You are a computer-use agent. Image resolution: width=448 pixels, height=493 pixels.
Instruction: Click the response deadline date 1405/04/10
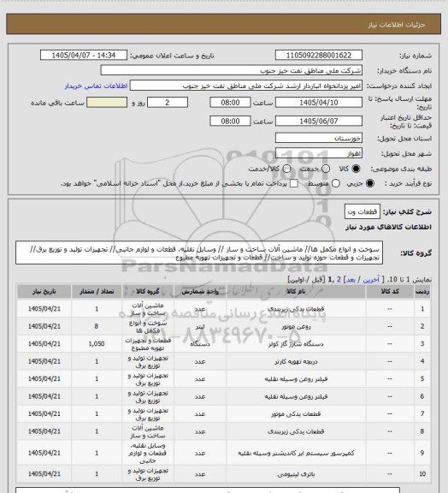coord(319,103)
